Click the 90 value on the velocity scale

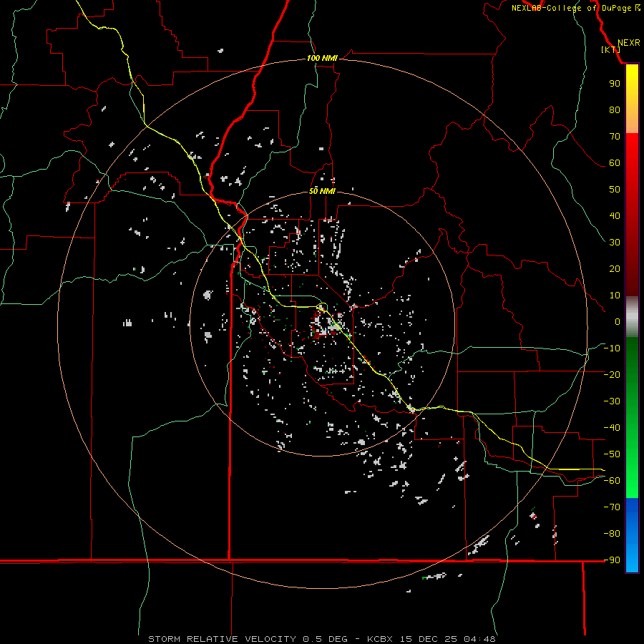pyautogui.click(x=615, y=84)
